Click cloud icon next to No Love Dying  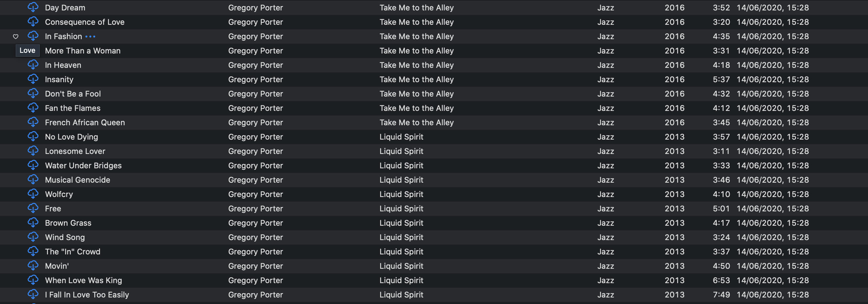click(x=33, y=136)
